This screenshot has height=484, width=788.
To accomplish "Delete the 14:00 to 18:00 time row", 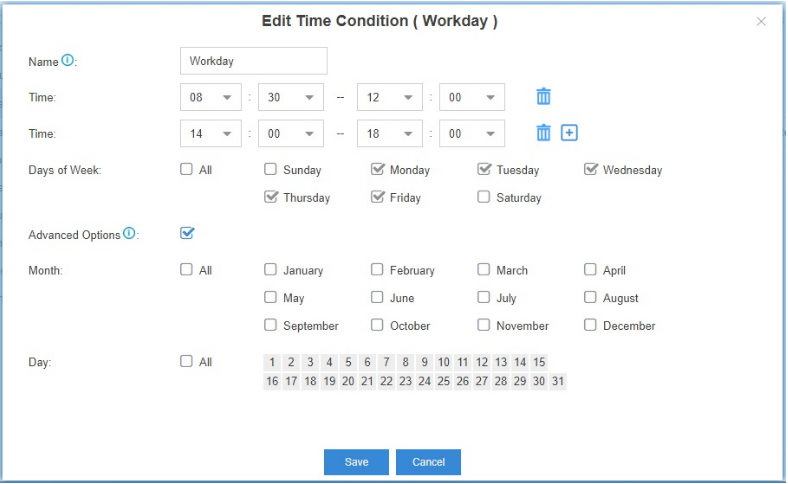I will pos(543,133).
